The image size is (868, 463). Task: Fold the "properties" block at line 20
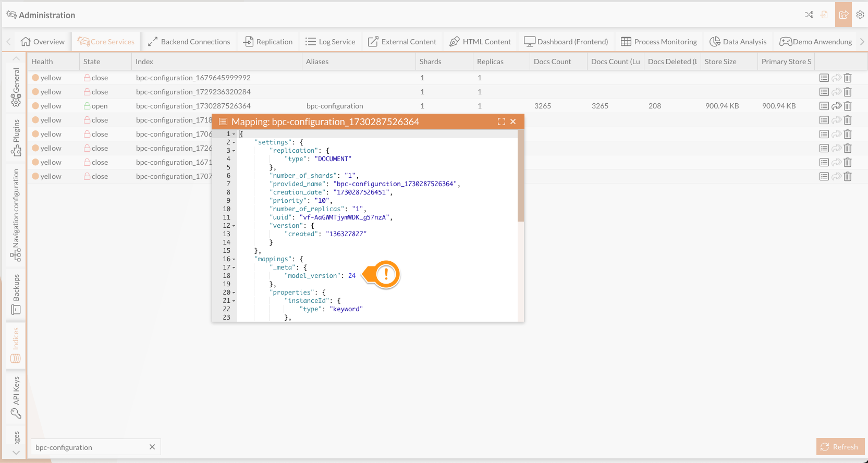pos(234,293)
